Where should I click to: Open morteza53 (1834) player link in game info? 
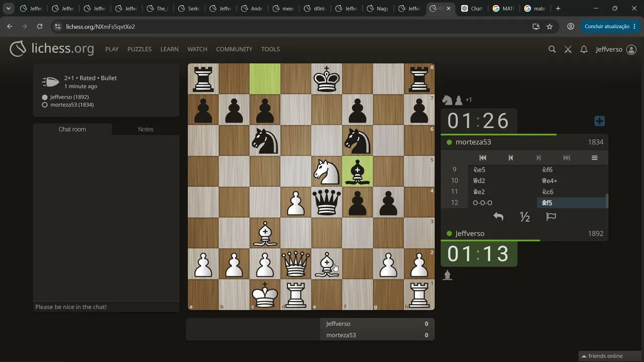point(72,105)
